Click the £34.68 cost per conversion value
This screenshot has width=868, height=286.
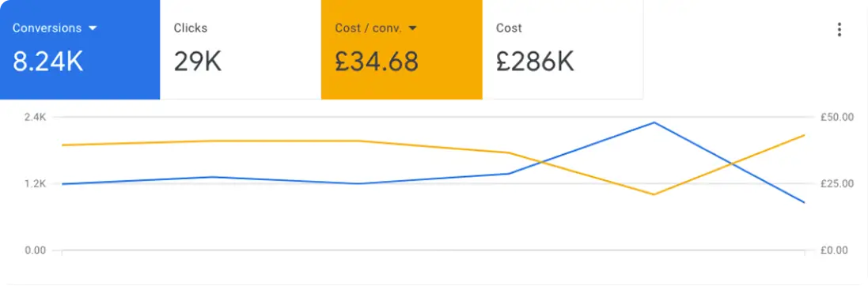377,62
